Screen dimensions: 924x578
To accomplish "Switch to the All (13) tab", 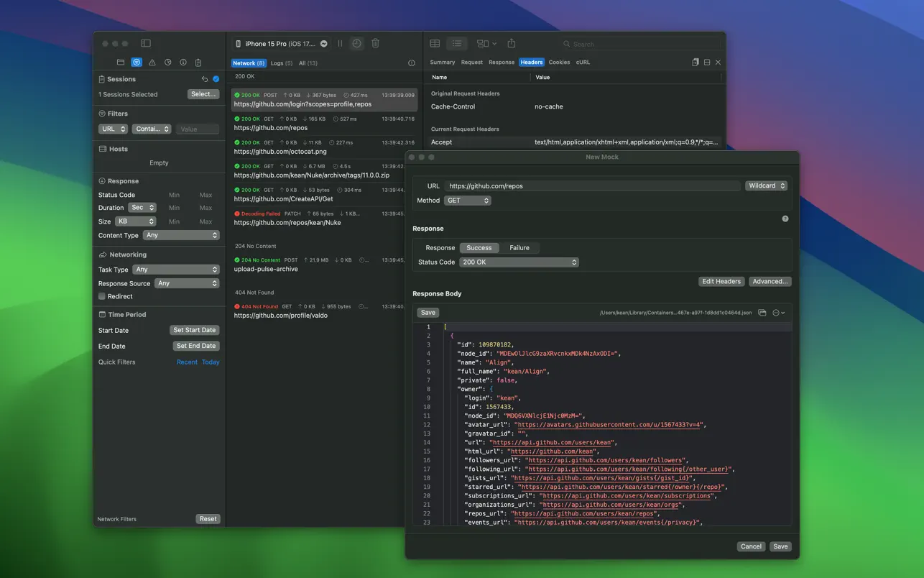I will (x=308, y=63).
